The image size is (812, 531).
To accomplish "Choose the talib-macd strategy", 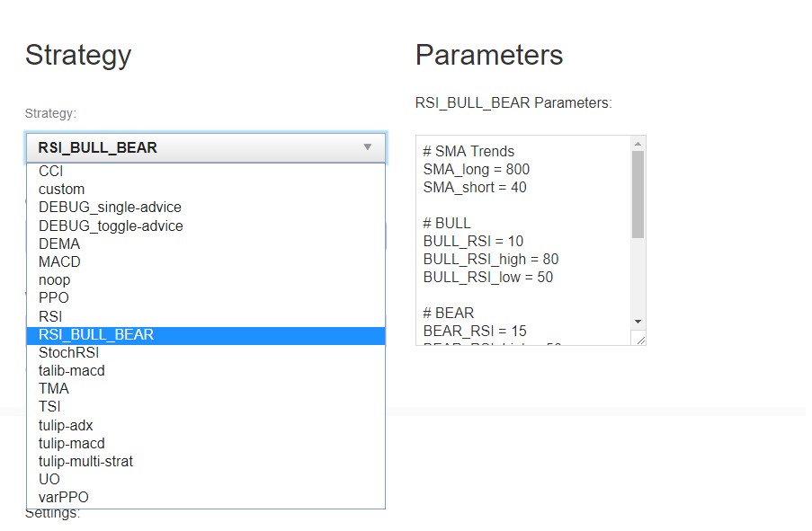I will tap(72, 370).
